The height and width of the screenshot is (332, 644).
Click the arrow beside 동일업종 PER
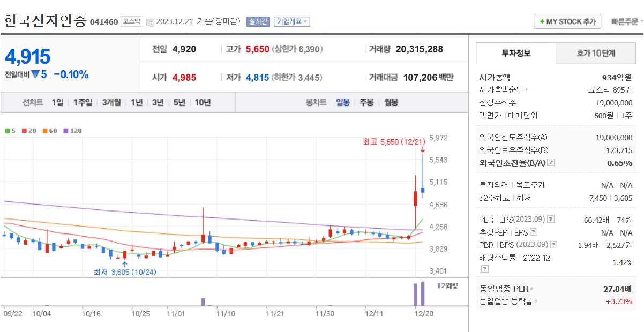pos(533,289)
